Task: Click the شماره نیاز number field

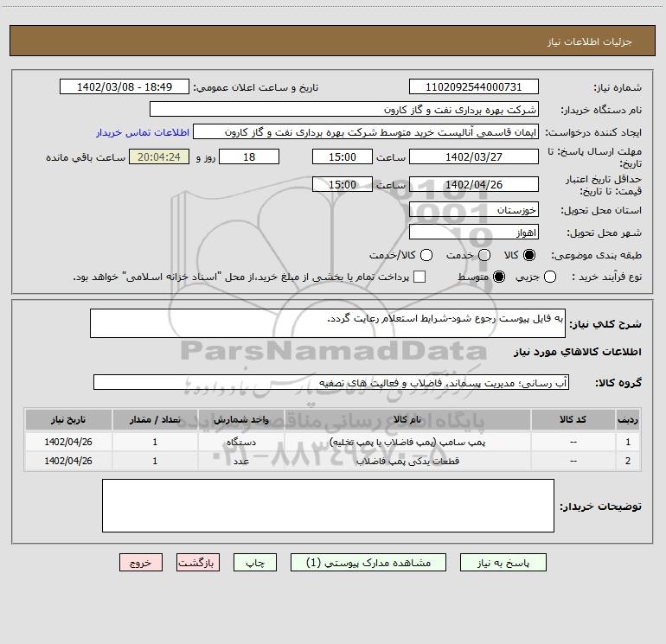Action: (474, 87)
